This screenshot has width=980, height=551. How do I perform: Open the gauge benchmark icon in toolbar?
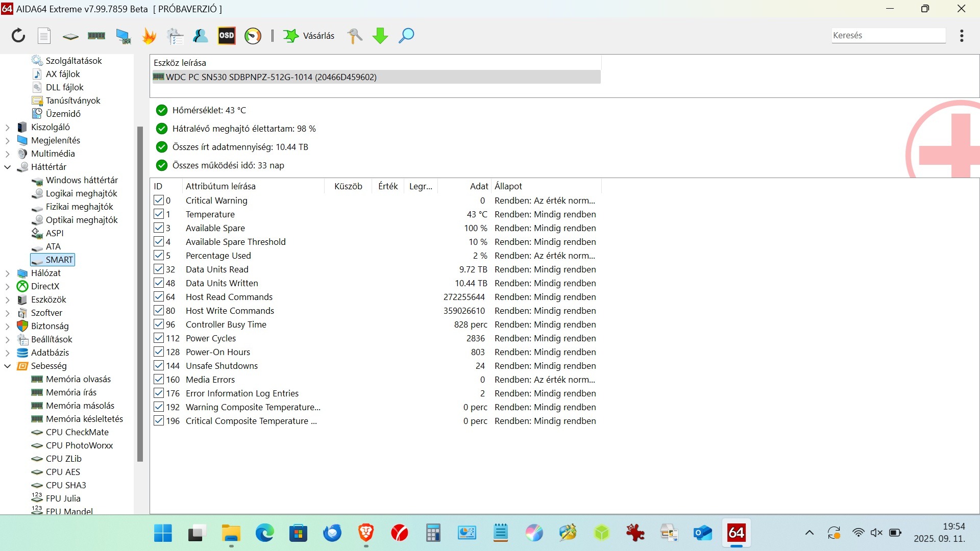click(253, 36)
